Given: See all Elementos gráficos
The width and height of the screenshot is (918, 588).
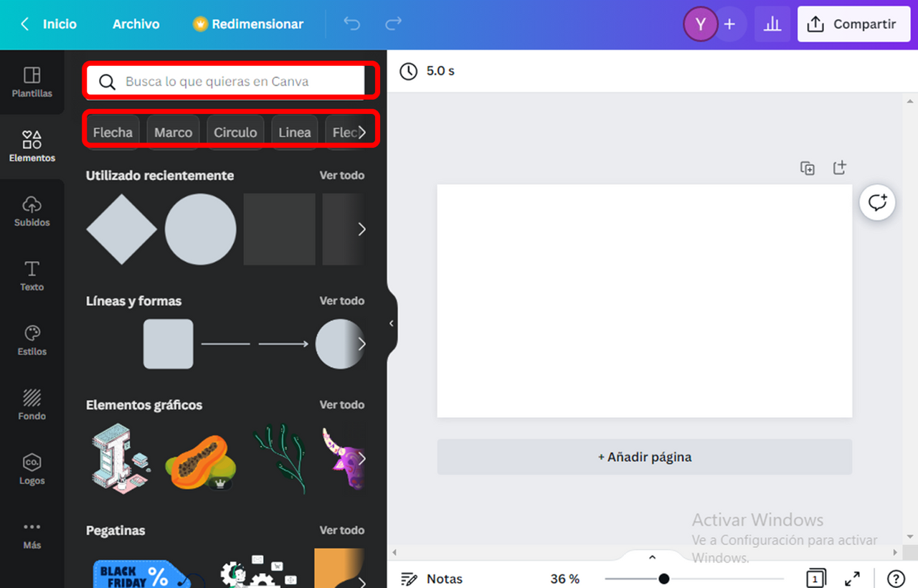Looking at the screenshot, I should [x=342, y=404].
